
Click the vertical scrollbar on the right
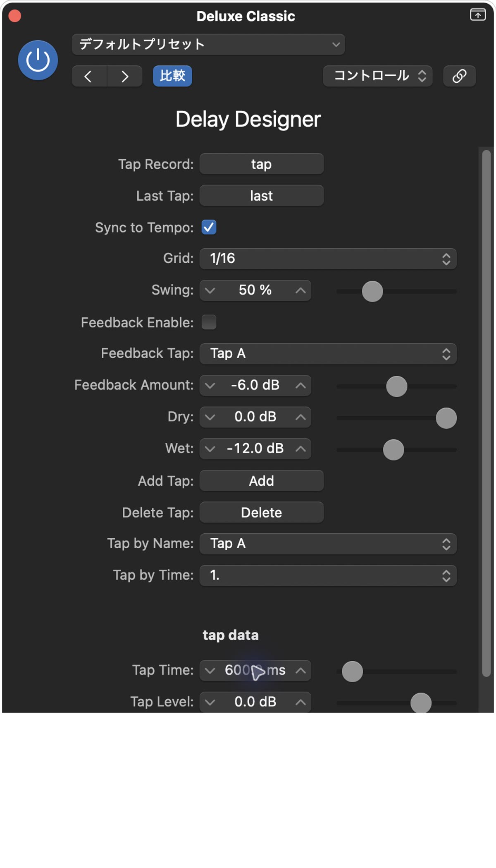(x=486, y=414)
